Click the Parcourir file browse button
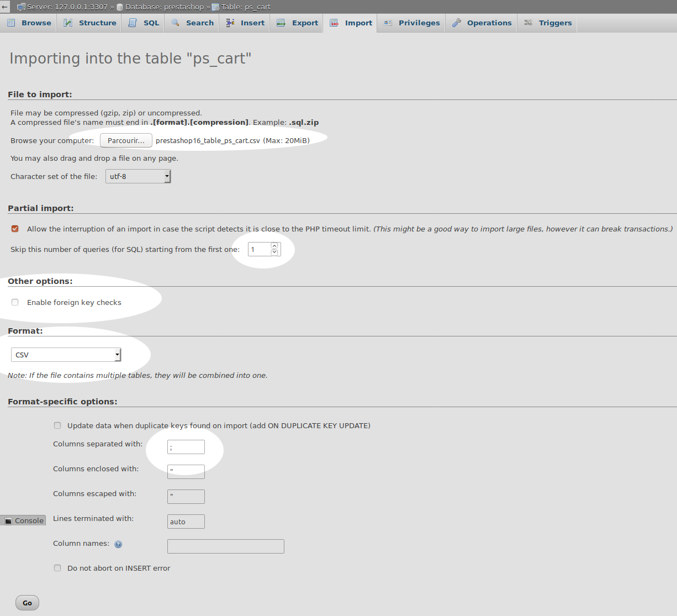The image size is (677, 616). click(126, 140)
